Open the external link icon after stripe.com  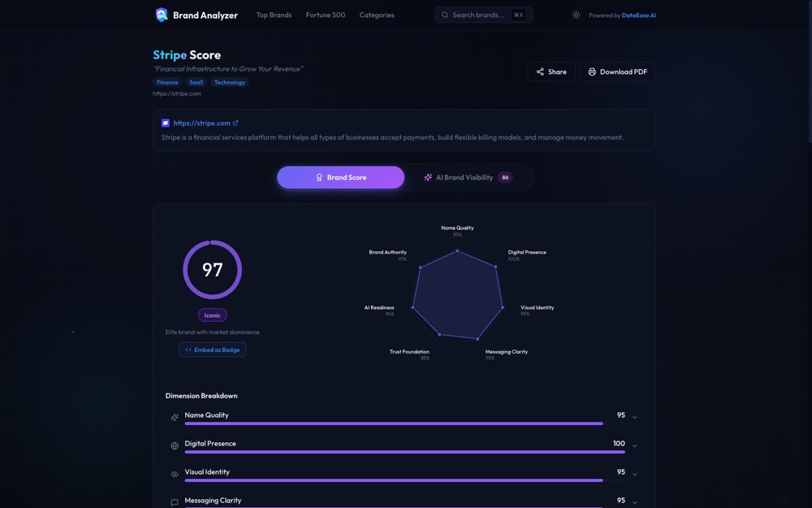(x=235, y=123)
